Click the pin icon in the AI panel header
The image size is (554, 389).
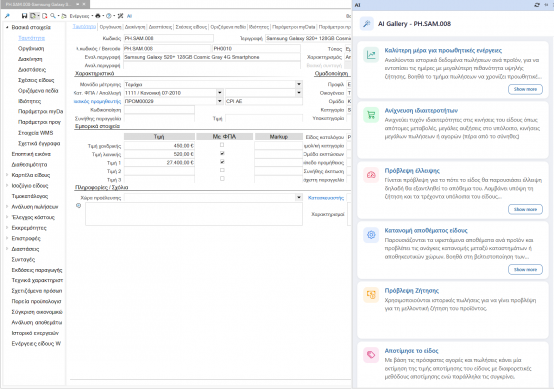[547, 5]
